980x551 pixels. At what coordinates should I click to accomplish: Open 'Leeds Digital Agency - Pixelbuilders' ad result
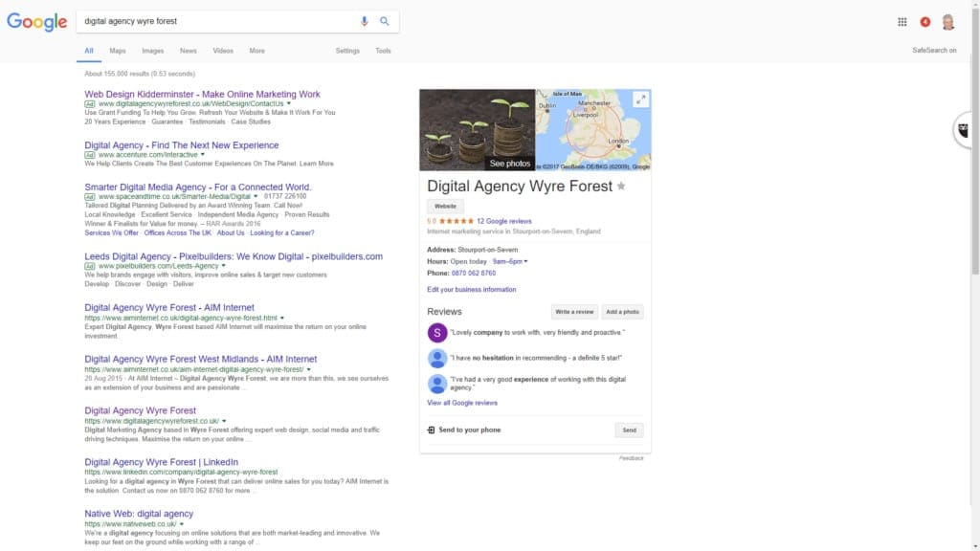point(234,256)
